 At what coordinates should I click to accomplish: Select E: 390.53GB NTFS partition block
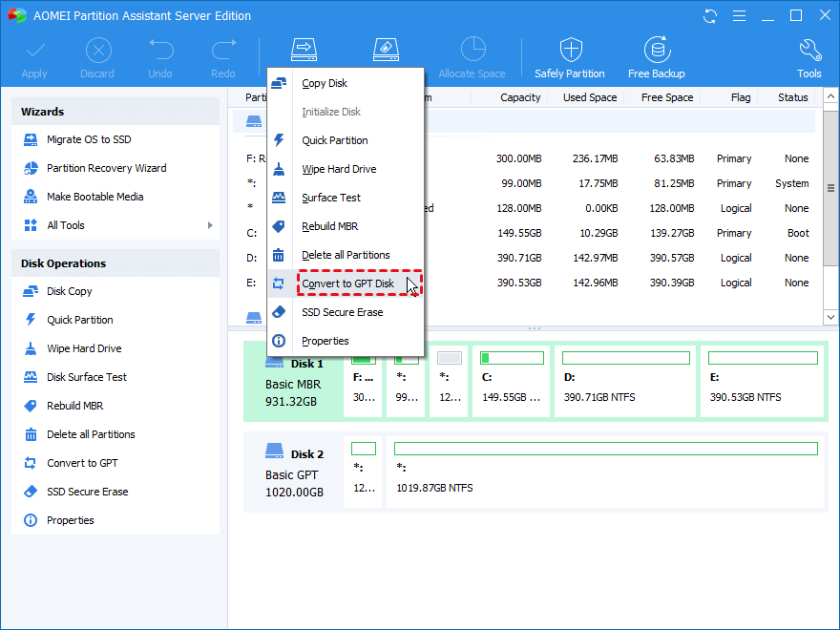pos(762,382)
